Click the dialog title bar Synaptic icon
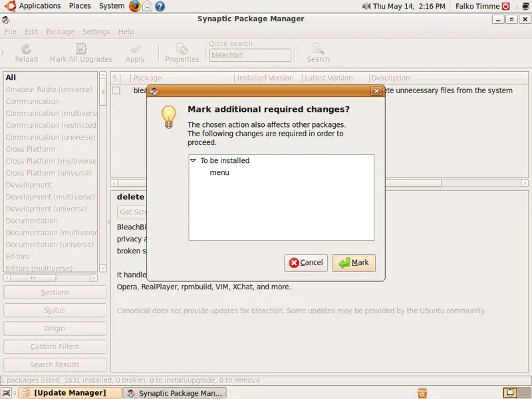The height and width of the screenshot is (399, 532). pyautogui.click(x=154, y=91)
